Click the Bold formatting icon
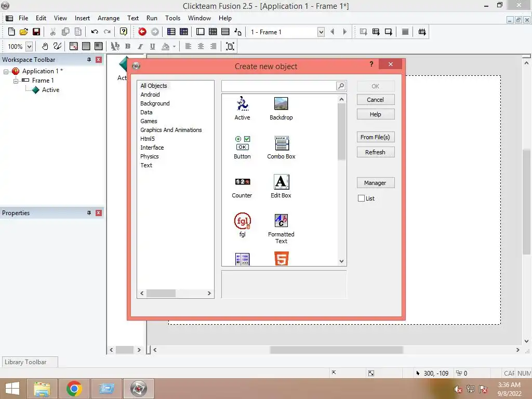The image size is (532, 399). pos(128,46)
